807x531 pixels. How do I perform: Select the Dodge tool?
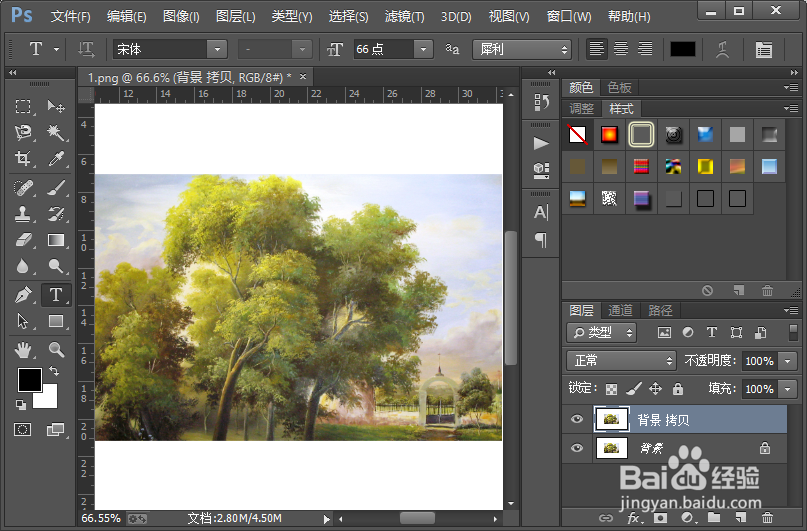[56, 266]
